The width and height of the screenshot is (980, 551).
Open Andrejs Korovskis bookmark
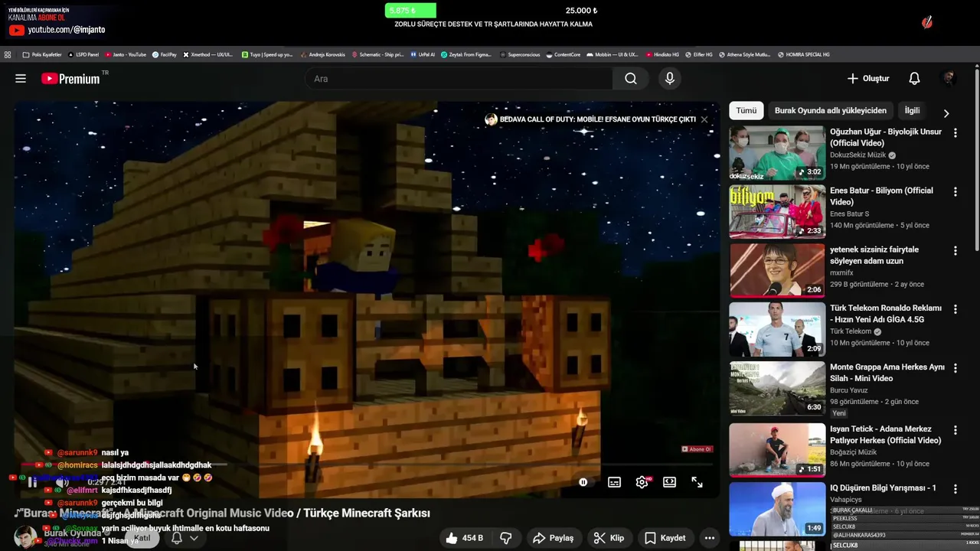[322, 54]
